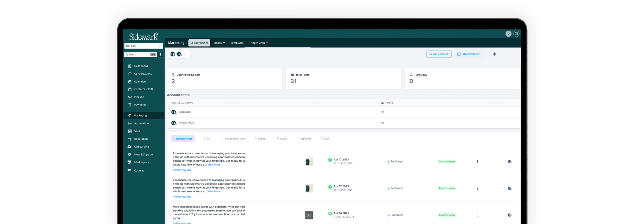
Task: Open more options for second Apr 17 post
Action: point(478,188)
